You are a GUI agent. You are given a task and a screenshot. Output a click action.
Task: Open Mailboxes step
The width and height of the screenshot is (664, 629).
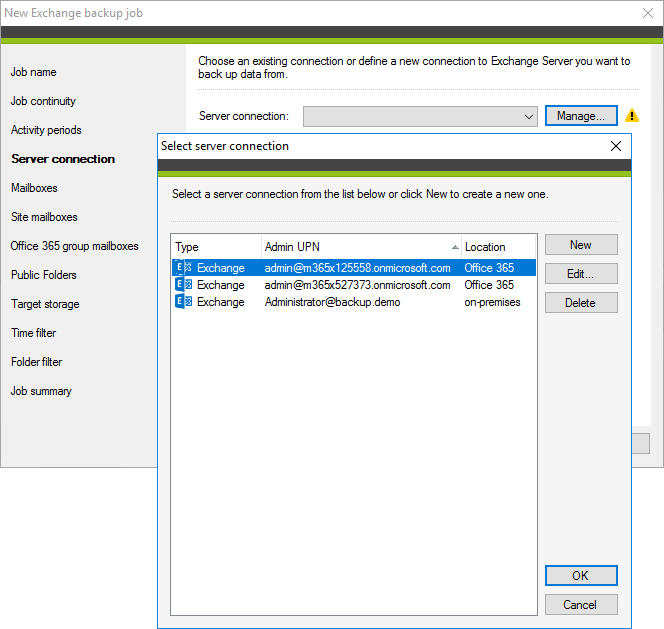tap(34, 188)
